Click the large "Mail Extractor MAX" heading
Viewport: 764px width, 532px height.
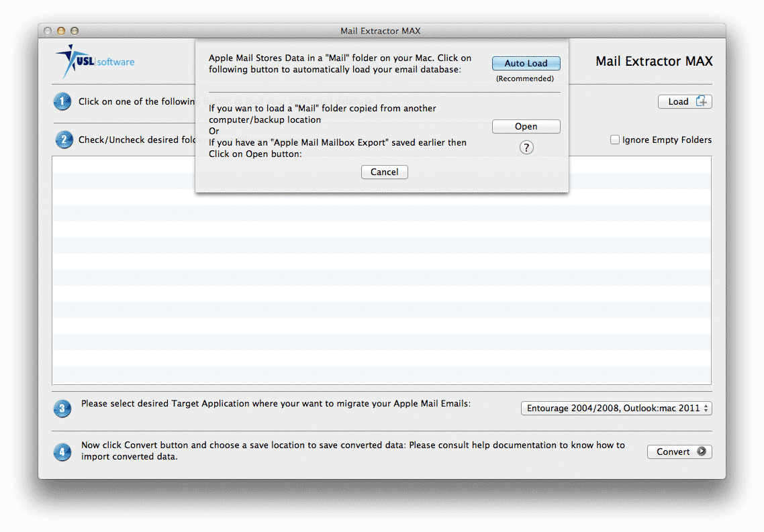pyautogui.click(x=654, y=61)
